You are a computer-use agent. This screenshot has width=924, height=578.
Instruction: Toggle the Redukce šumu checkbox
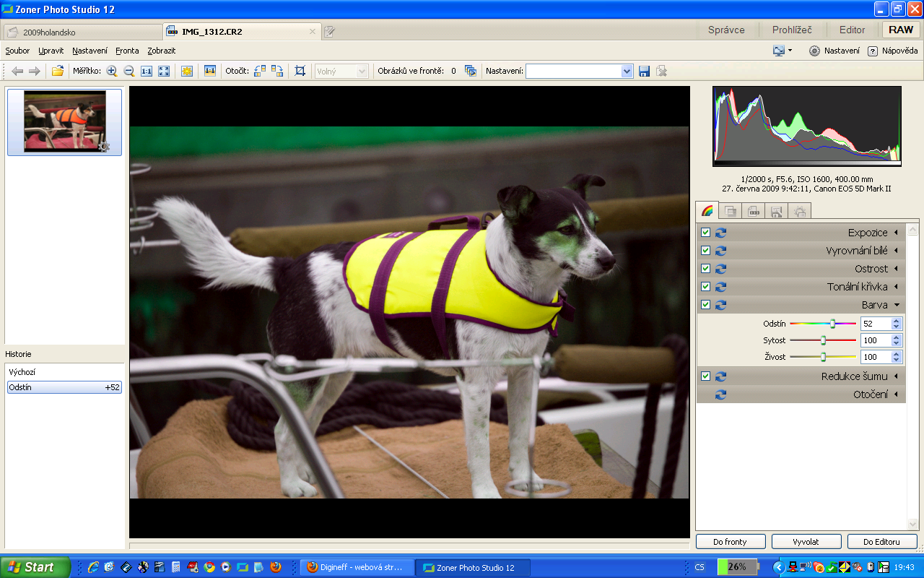tap(706, 376)
